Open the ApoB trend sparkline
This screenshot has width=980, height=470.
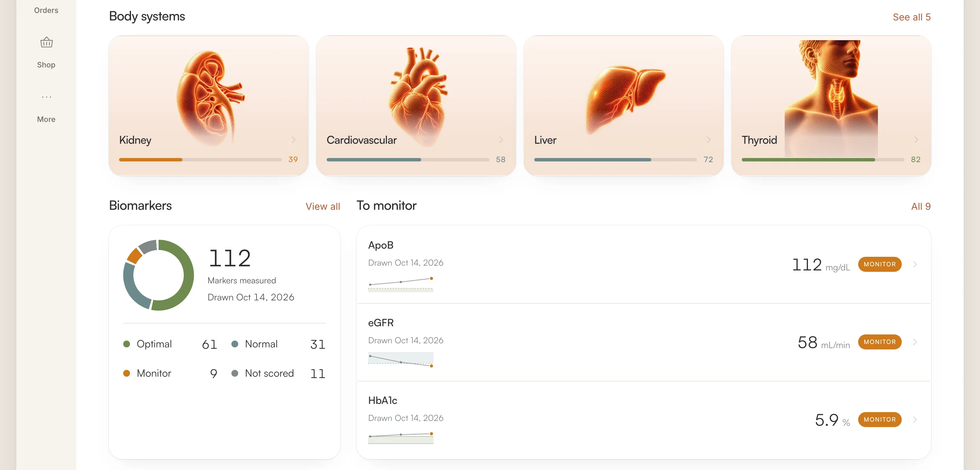pos(401,284)
